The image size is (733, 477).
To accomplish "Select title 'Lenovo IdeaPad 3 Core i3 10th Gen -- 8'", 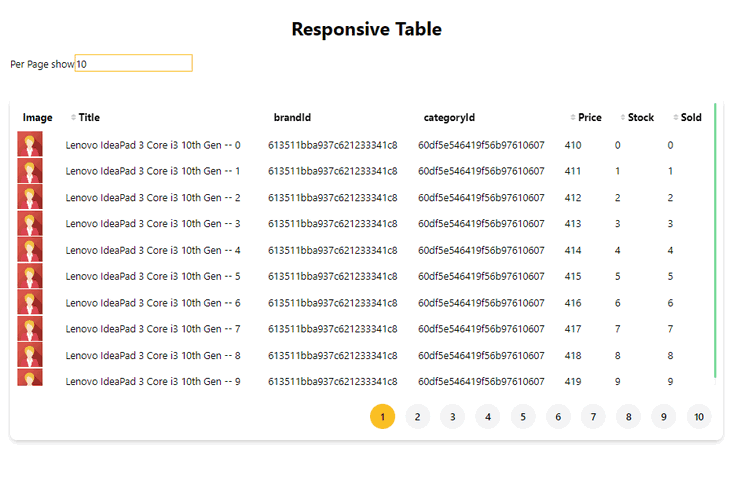I will pyautogui.click(x=153, y=355).
